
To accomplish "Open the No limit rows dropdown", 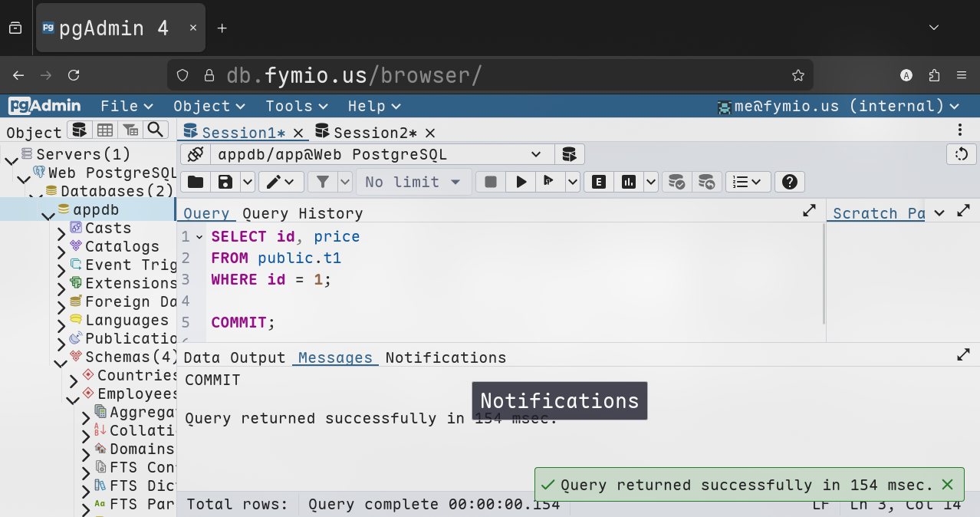I will [413, 182].
